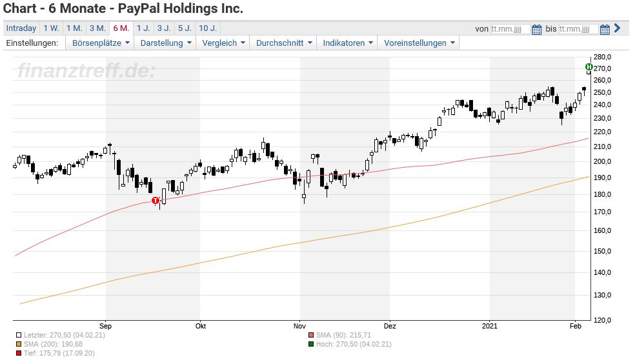Click 'Hoch: 270,50 (04.02.21)' legend text
The width and height of the screenshot is (635, 364).
(x=354, y=344)
